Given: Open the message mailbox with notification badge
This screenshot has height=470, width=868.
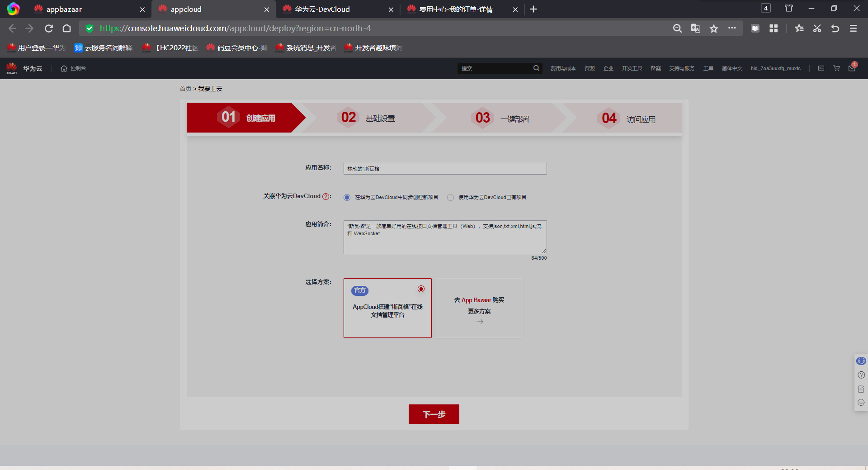Looking at the screenshot, I should pos(852,68).
